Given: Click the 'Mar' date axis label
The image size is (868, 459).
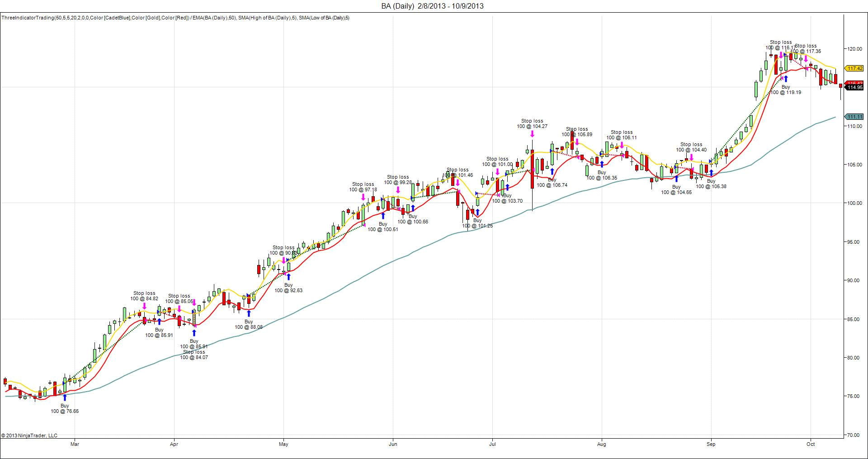Looking at the screenshot, I should tap(75, 444).
